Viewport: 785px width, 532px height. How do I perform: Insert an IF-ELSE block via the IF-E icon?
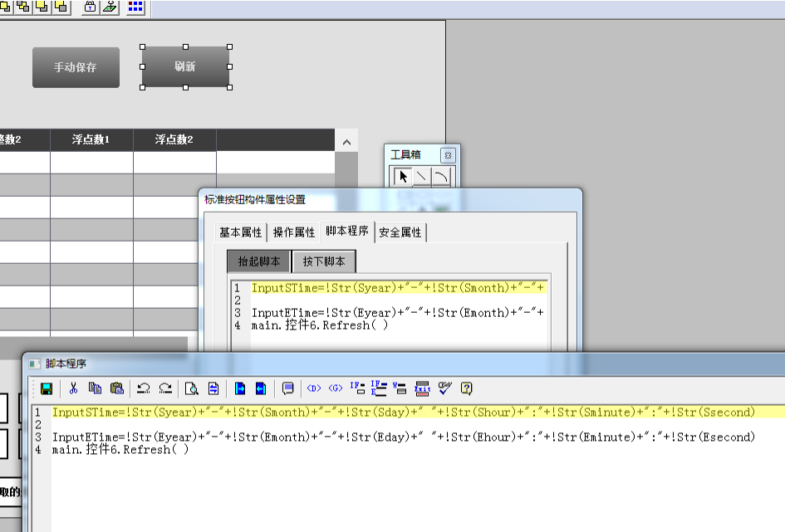pyautogui.click(x=377, y=388)
